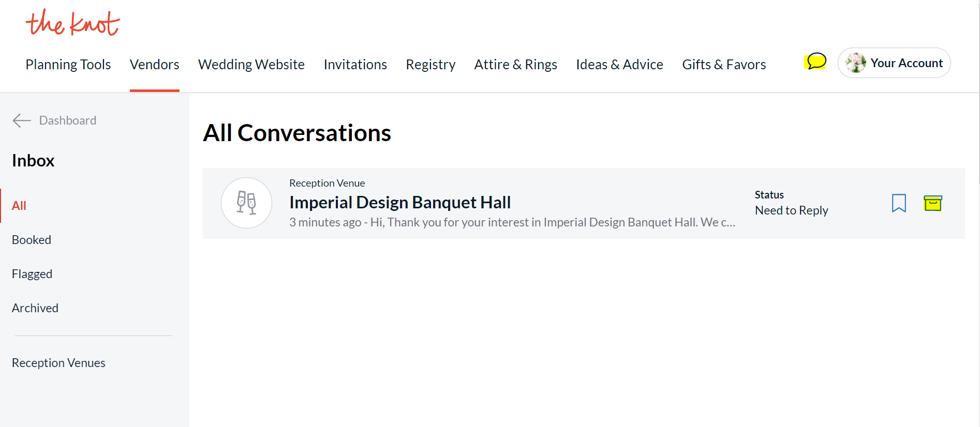Click the account profile avatar image
The width and height of the screenshot is (980, 427).
point(856,63)
